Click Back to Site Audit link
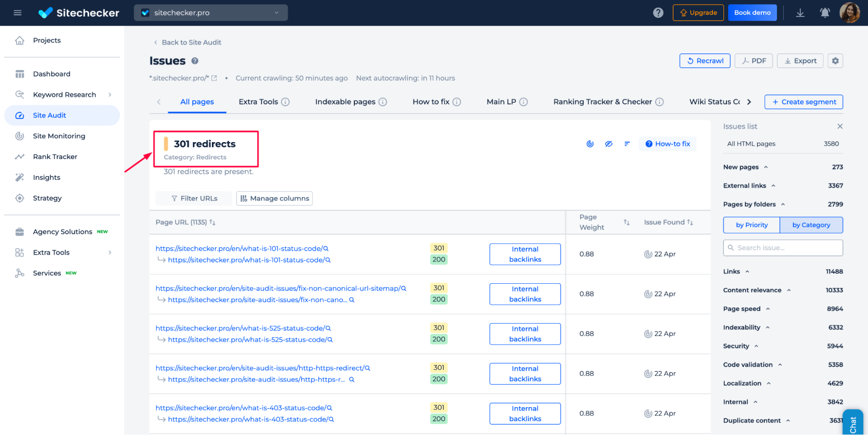The width and height of the screenshot is (868, 435). point(188,43)
